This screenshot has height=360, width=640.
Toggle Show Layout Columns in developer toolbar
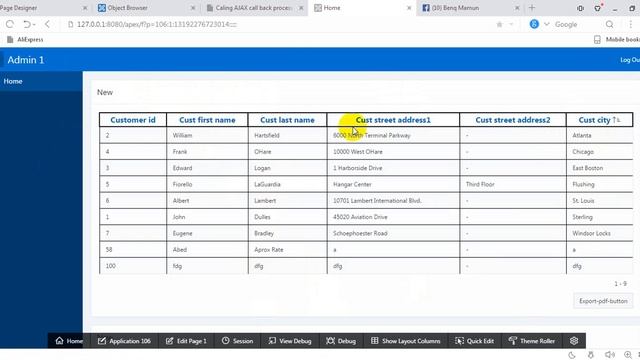pyautogui.click(x=405, y=341)
